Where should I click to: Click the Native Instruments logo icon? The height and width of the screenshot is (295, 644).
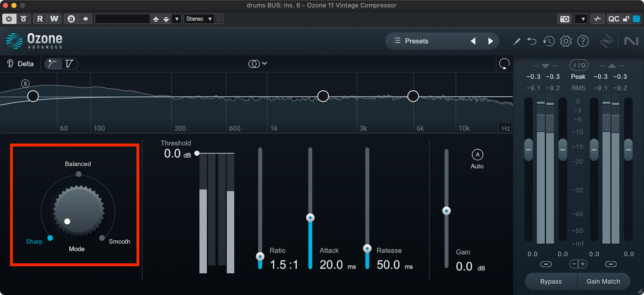coord(631,41)
